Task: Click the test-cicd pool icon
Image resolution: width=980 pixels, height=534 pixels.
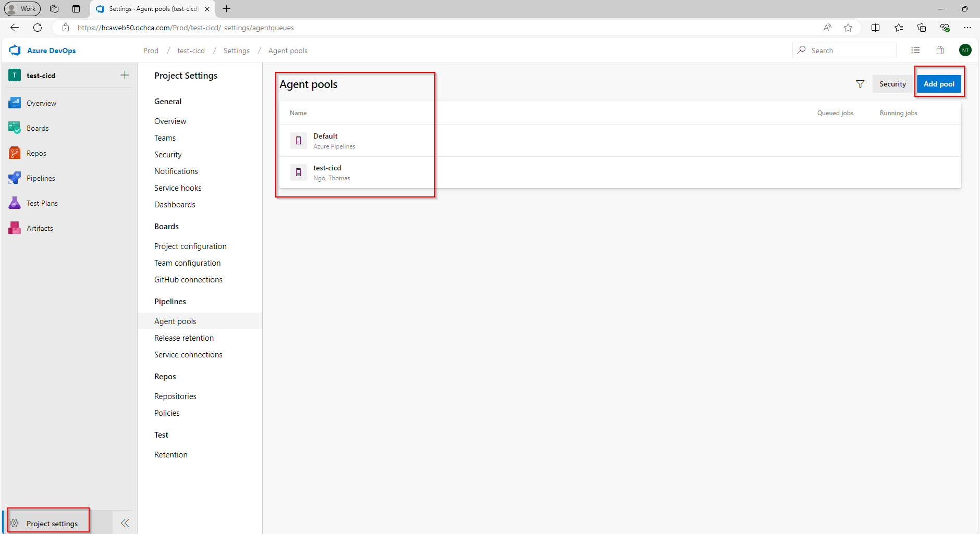Action: [298, 172]
